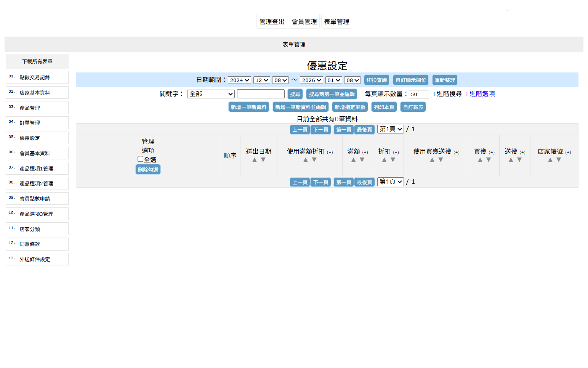The width and height of the screenshot is (588, 368).
Task: Open 會員管理 in the top navigation
Action: tap(304, 21)
